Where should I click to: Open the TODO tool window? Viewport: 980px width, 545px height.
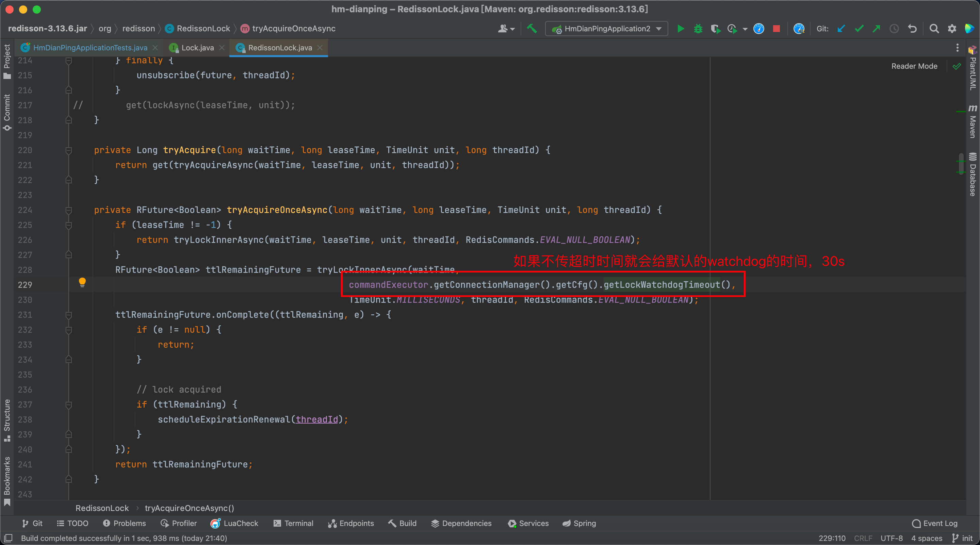73,523
